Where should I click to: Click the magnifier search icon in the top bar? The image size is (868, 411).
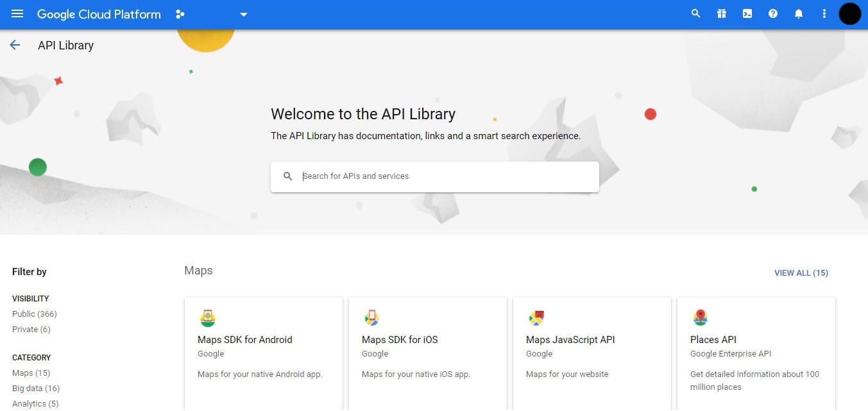695,13
